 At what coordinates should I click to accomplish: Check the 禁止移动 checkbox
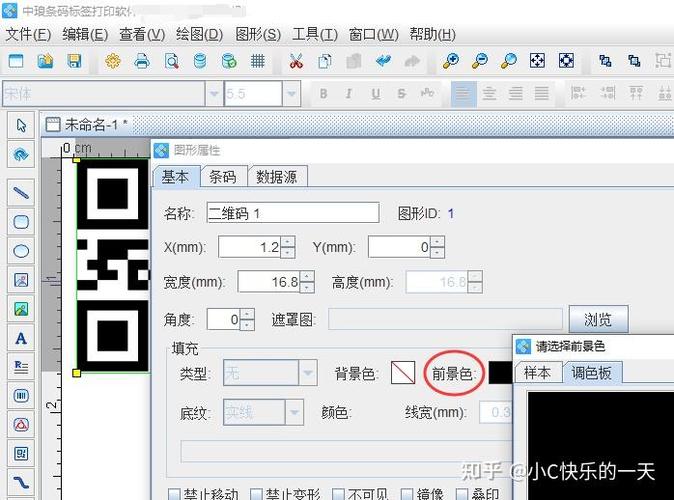pos(173,494)
